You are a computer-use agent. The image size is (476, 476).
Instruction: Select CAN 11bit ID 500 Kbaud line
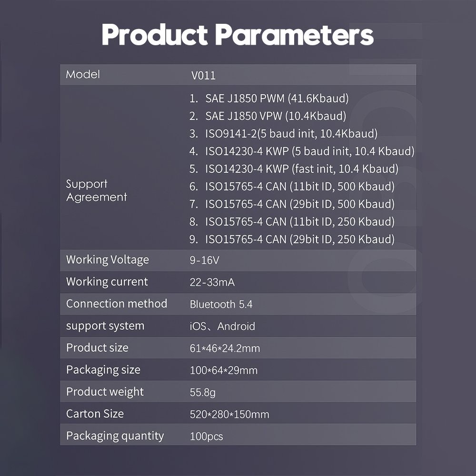pos(292,187)
